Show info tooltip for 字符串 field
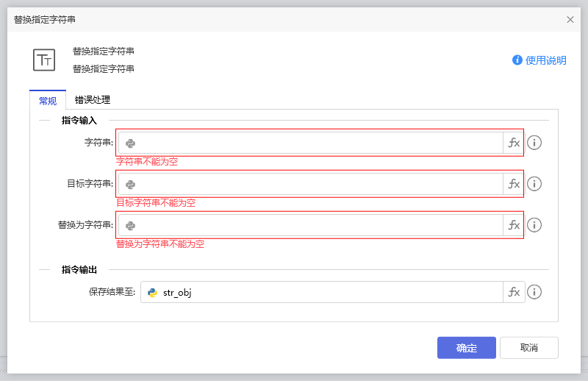The image size is (588, 381). pyautogui.click(x=534, y=143)
